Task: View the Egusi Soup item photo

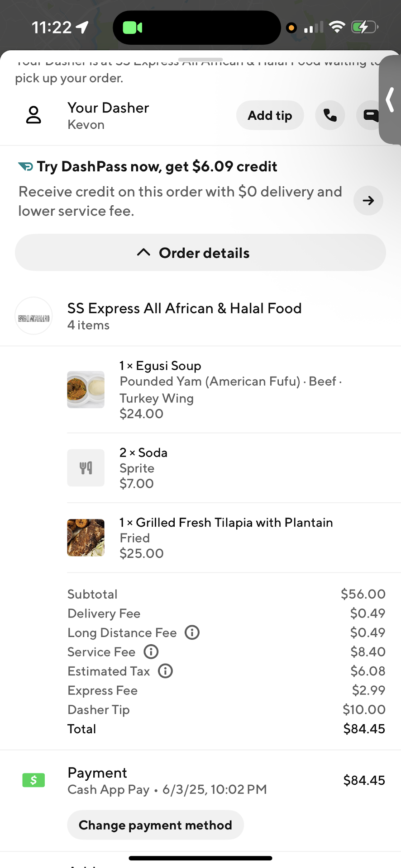Action: tap(86, 389)
